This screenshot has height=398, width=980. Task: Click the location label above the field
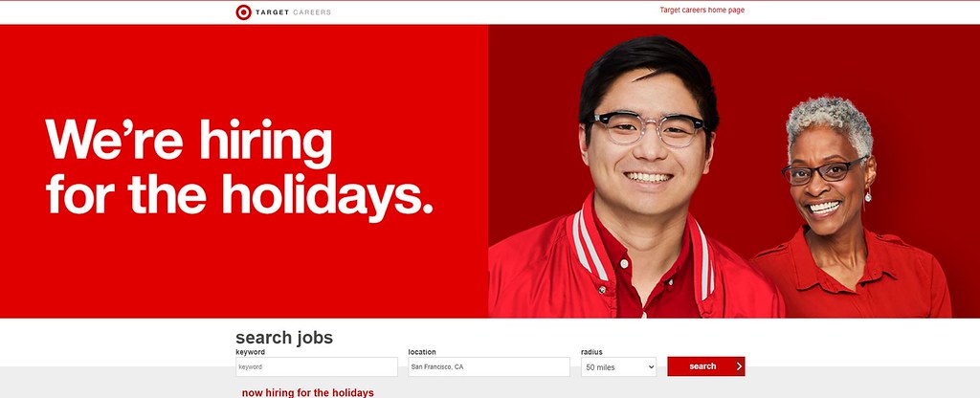pyautogui.click(x=422, y=352)
